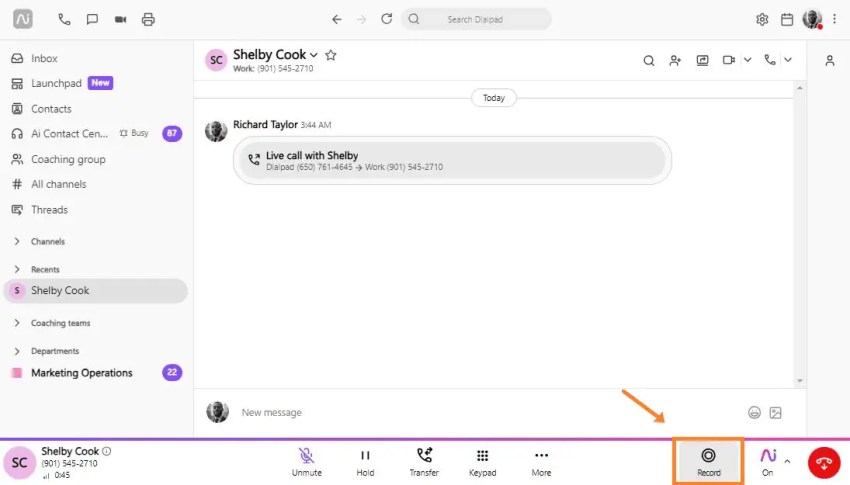Open More call options
Viewport: 850px width, 485px height.
542,462
